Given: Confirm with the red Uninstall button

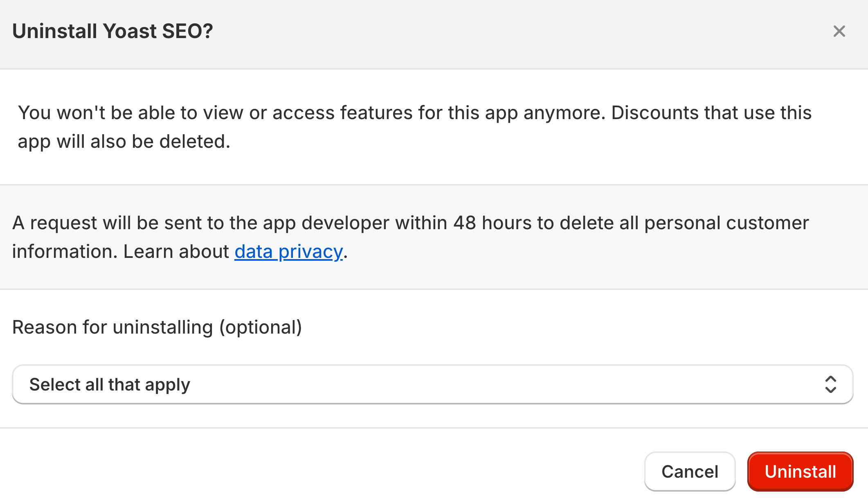Looking at the screenshot, I should 800,472.
